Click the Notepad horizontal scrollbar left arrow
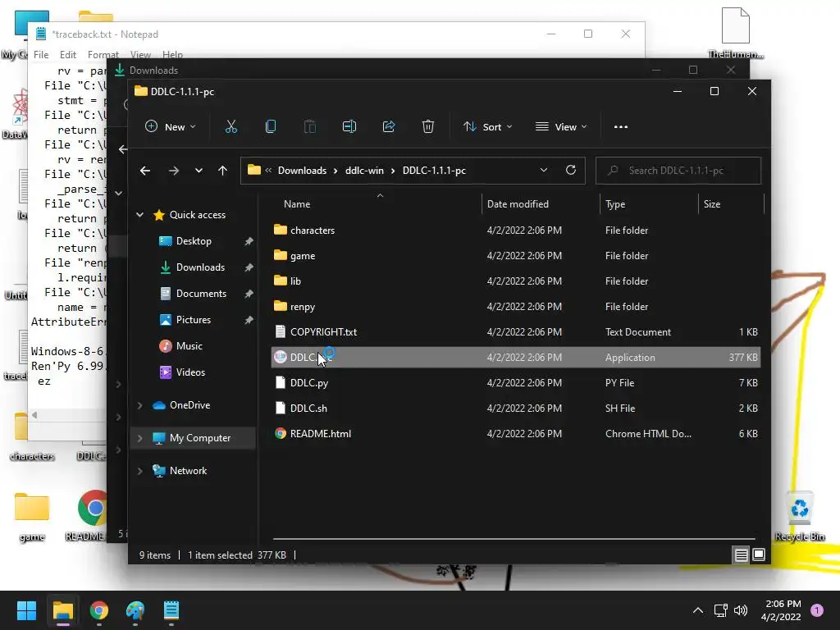Screen dimensions: 840x630 [34, 415]
